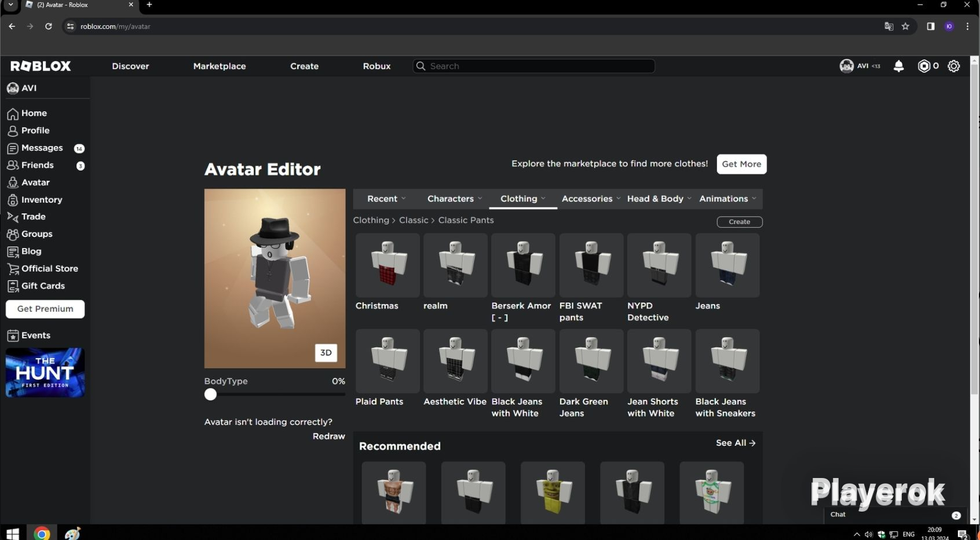Click the Create button above pants list

(x=740, y=222)
